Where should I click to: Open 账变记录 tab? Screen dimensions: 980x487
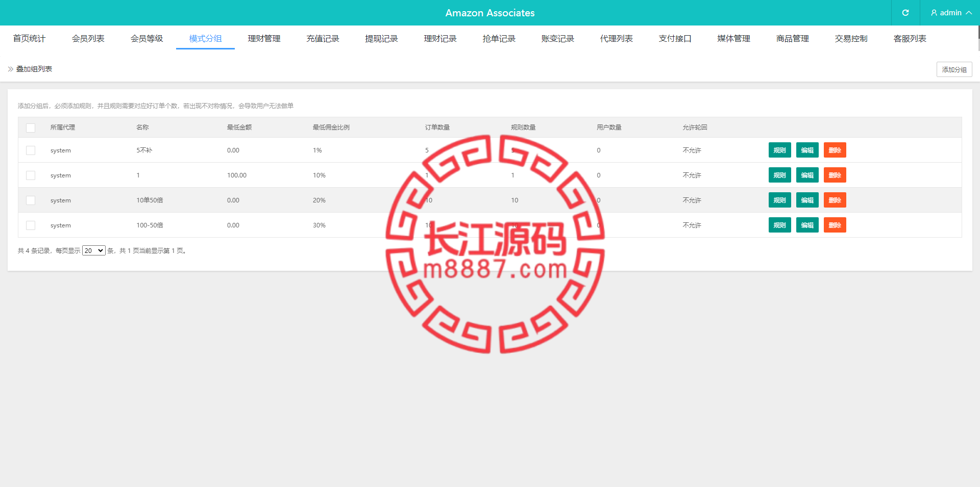[557, 39]
